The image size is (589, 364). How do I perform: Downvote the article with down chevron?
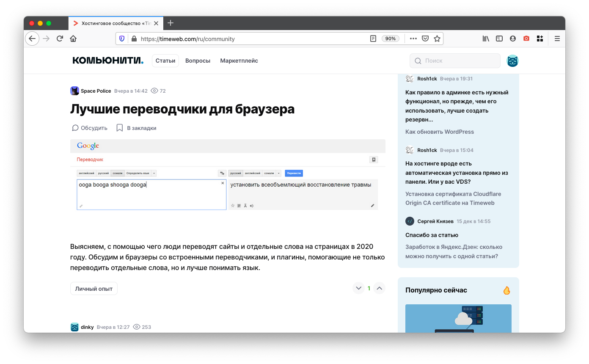[358, 288]
